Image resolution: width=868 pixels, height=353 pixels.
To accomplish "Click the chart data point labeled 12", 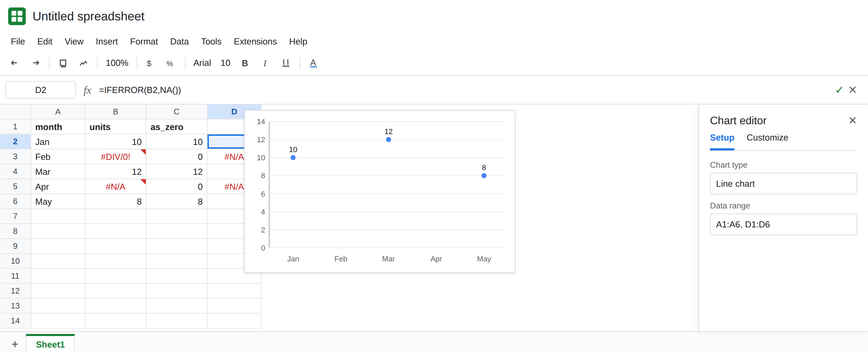I will pyautogui.click(x=389, y=140).
